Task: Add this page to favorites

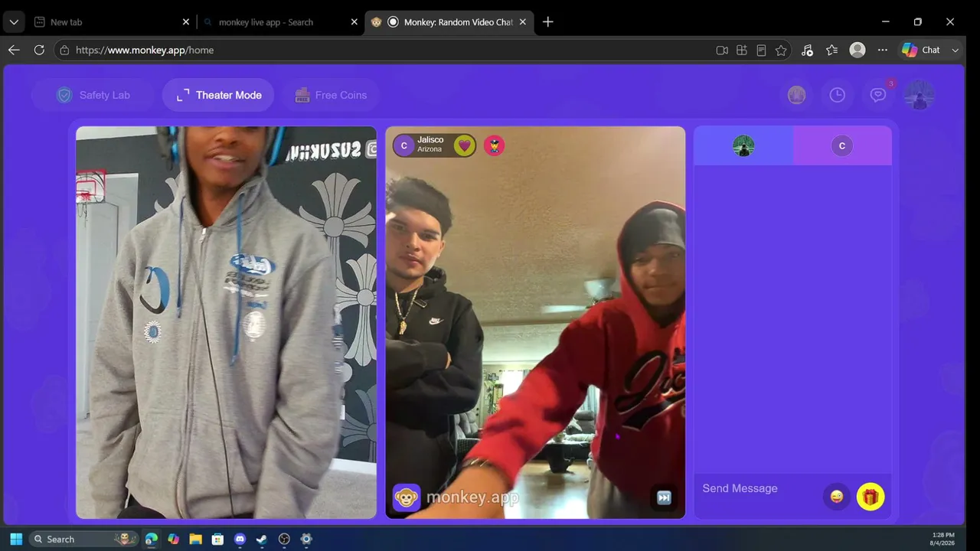Action: (781, 50)
